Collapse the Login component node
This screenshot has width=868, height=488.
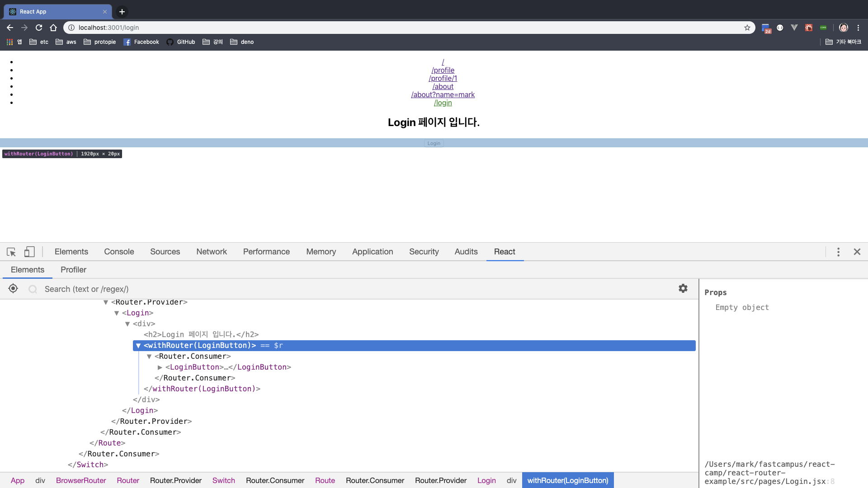tap(117, 313)
